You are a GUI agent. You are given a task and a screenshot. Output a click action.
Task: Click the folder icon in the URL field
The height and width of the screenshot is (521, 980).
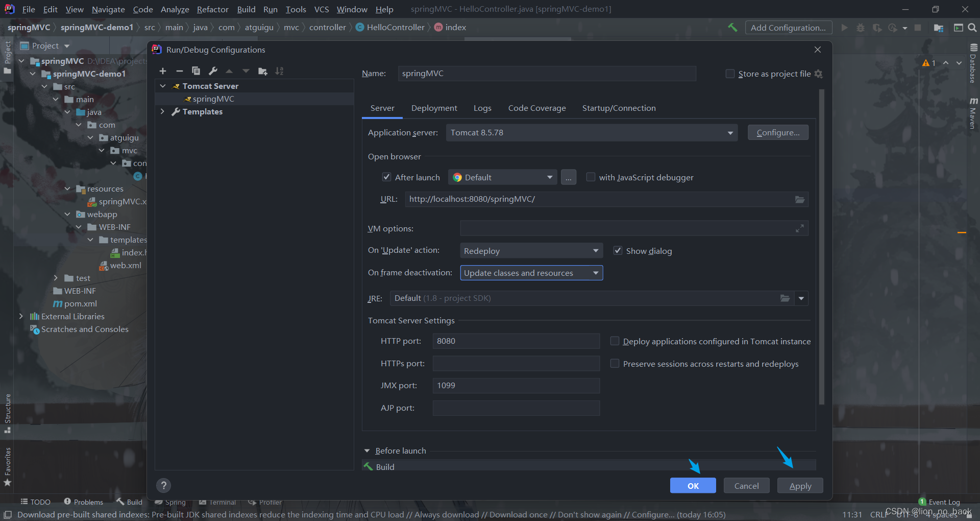(800, 199)
